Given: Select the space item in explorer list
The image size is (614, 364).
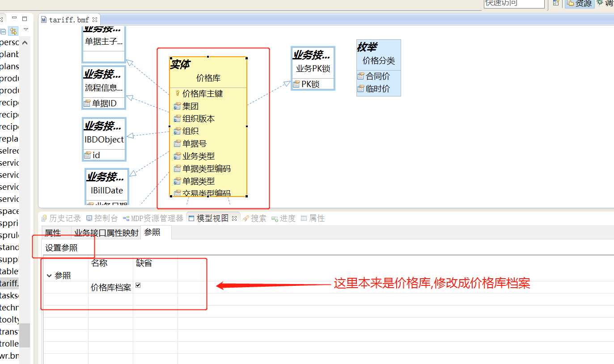Looking at the screenshot, I should tap(9, 211).
